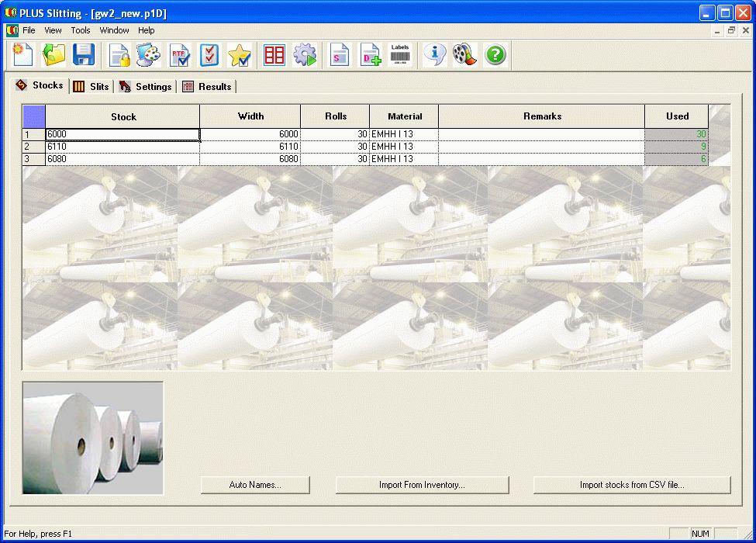This screenshot has width=756, height=543.
Task: Open the Window menu
Action: point(114,30)
